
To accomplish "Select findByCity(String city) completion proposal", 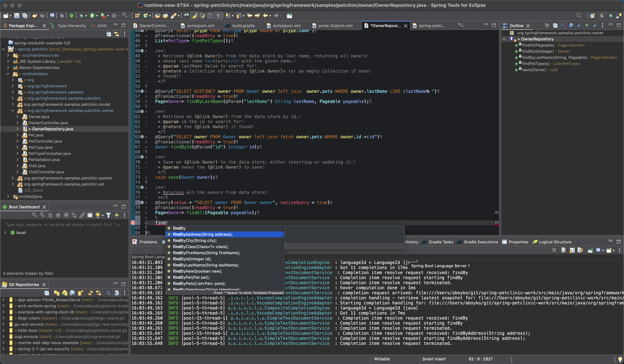I will (225, 240).
